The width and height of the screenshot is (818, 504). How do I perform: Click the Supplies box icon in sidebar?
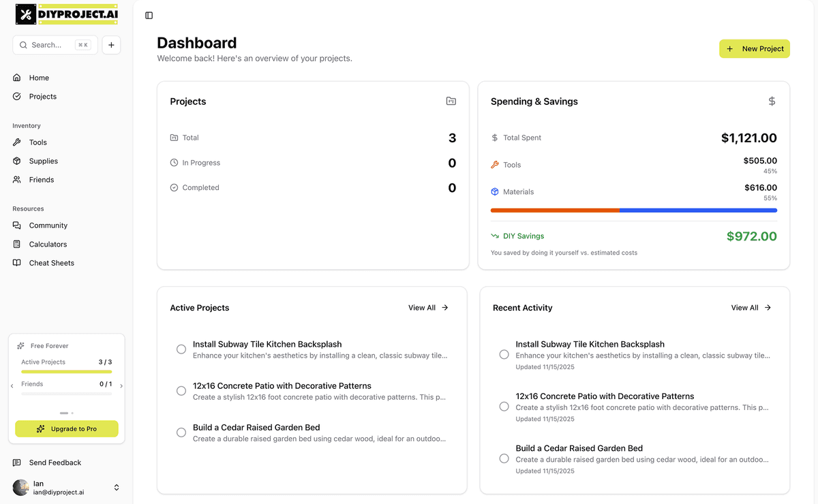pyautogui.click(x=17, y=161)
